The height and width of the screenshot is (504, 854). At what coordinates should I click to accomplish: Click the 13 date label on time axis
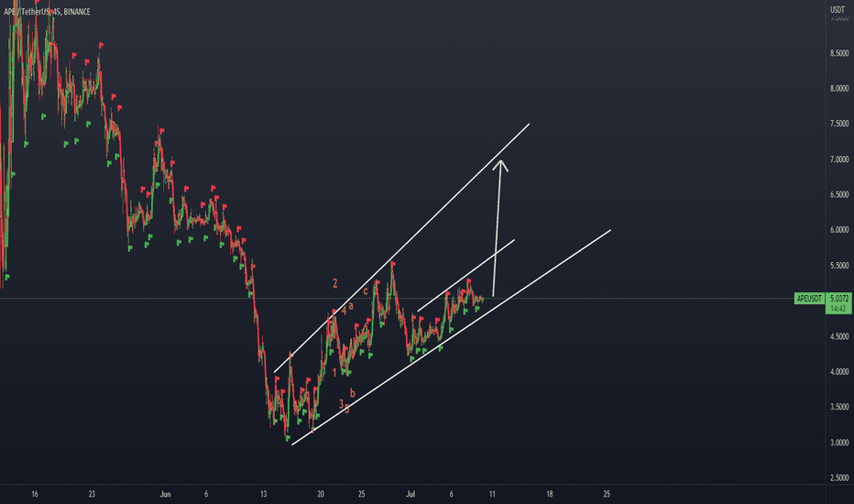point(264,494)
